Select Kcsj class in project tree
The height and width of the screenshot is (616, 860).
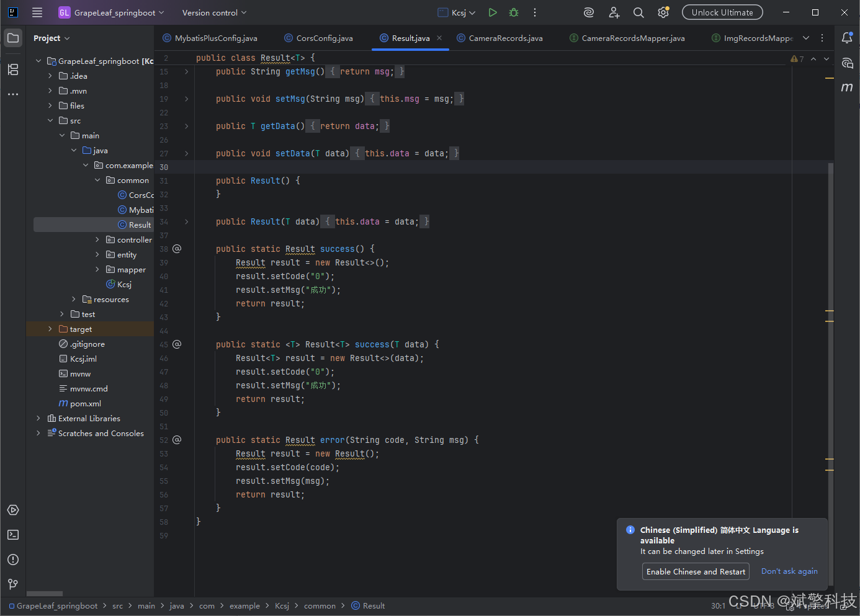click(119, 285)
